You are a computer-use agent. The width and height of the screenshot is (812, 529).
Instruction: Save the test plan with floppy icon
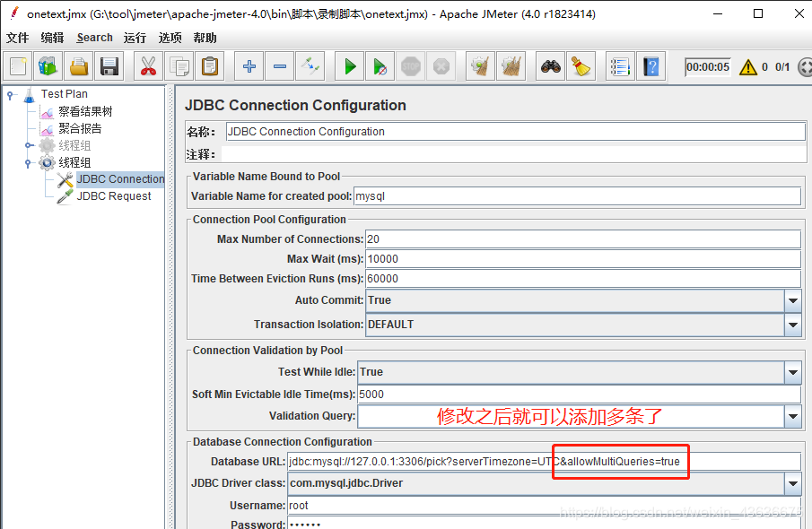coord(109,66)
